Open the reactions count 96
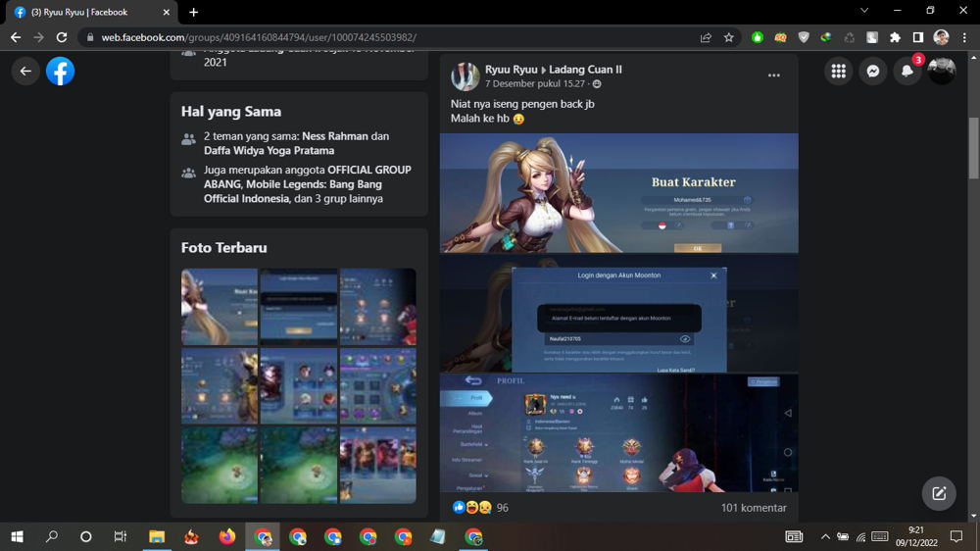The width and height of the screenshot is (980, 551). click(502, 508)
